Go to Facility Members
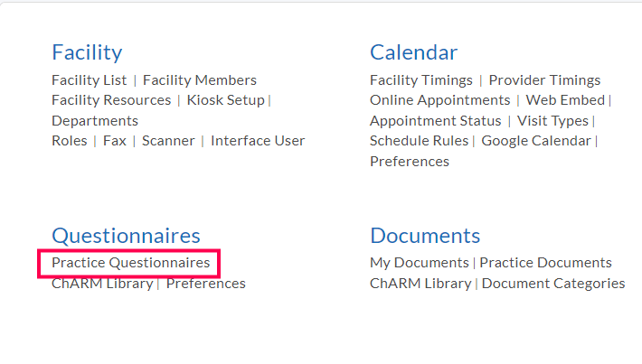The width and height of the screenshot is (642, 364). coord(200,80)
